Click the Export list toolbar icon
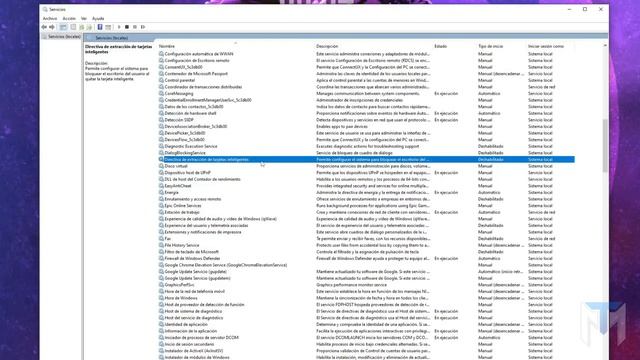The image size is (640, 360). pos(89,27)
